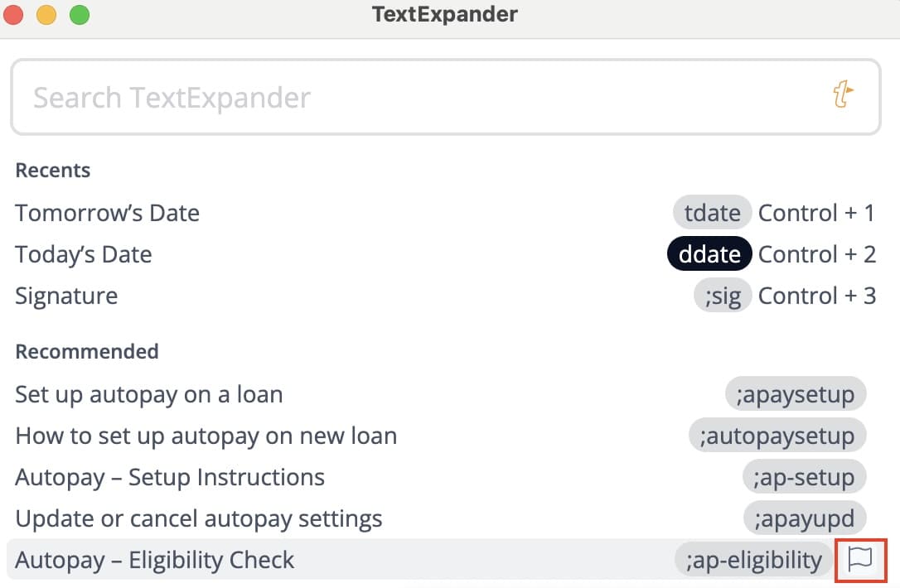Click the ;sig abbreviation badge
This screenshot has width=900, height=588.
click(723, 296)
